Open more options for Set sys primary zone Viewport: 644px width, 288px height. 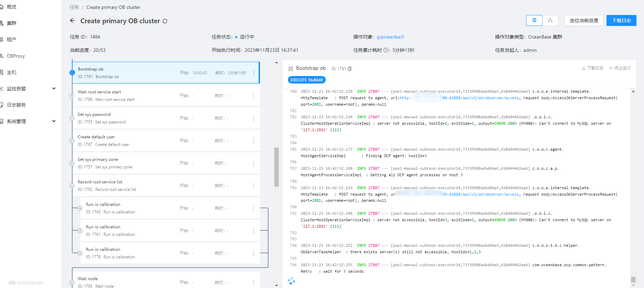254,163
